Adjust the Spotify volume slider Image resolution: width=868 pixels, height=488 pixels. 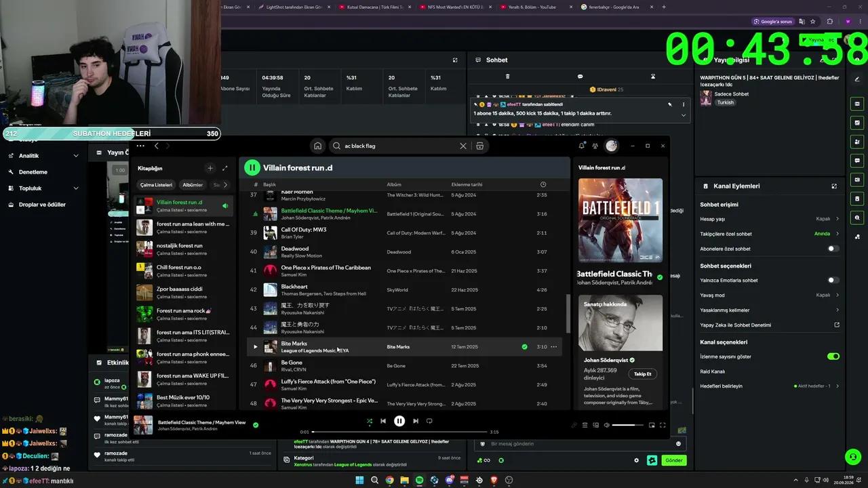[x=628, y=425]
